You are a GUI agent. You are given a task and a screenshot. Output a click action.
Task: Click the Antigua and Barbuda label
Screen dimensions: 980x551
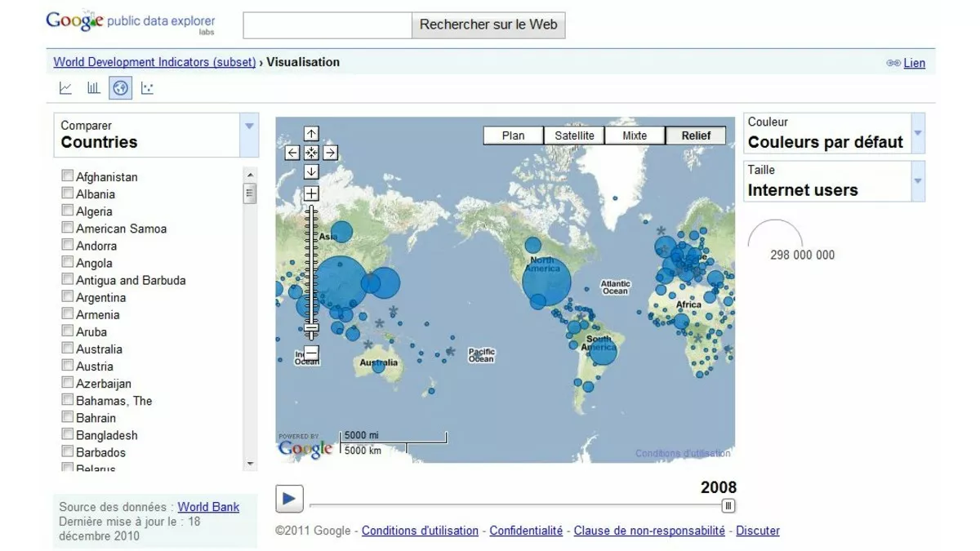coord(131,280)
